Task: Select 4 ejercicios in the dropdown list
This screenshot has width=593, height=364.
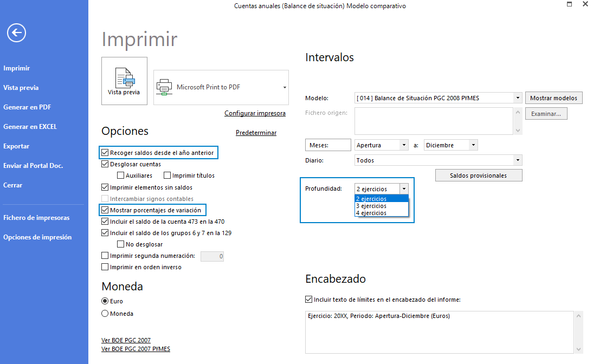Action: coord(382,213)
